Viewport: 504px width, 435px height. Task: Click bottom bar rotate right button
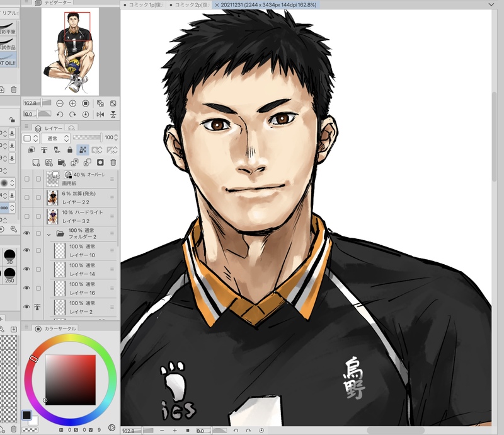pos(248,431)
